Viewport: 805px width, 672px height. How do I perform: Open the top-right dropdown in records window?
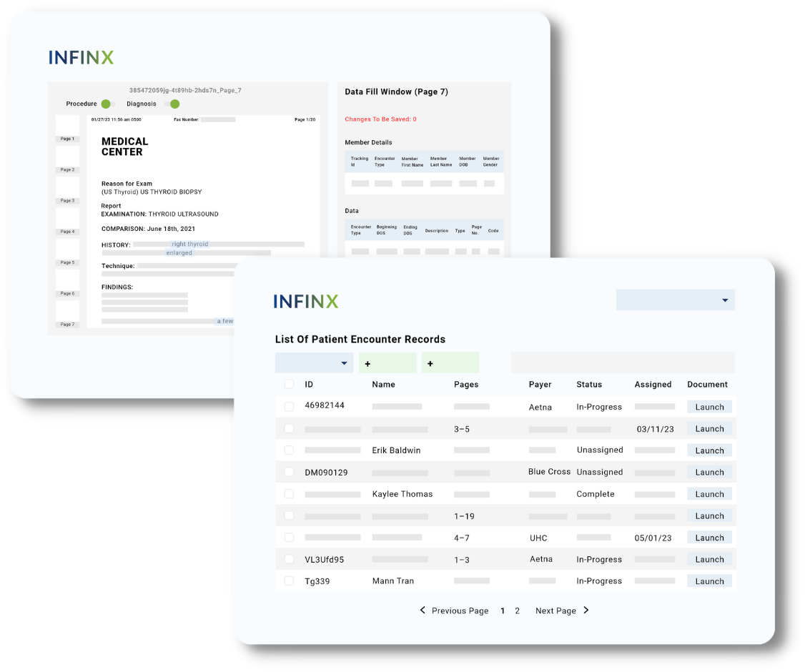pyautogui.click(x=675, y=300)
